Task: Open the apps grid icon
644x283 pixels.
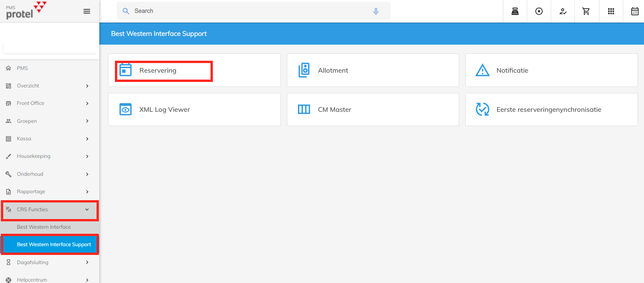Action: (611, 12)
